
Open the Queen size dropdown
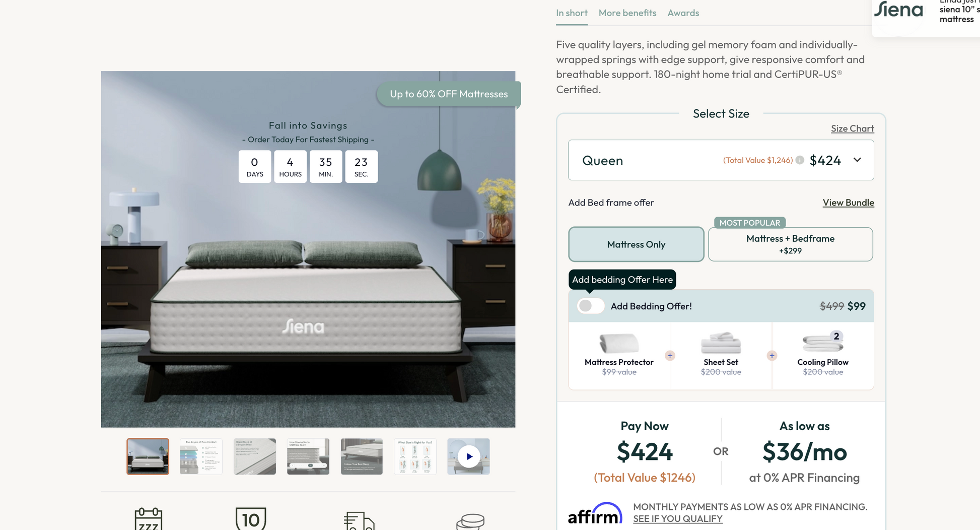click(x=721, y=160)
